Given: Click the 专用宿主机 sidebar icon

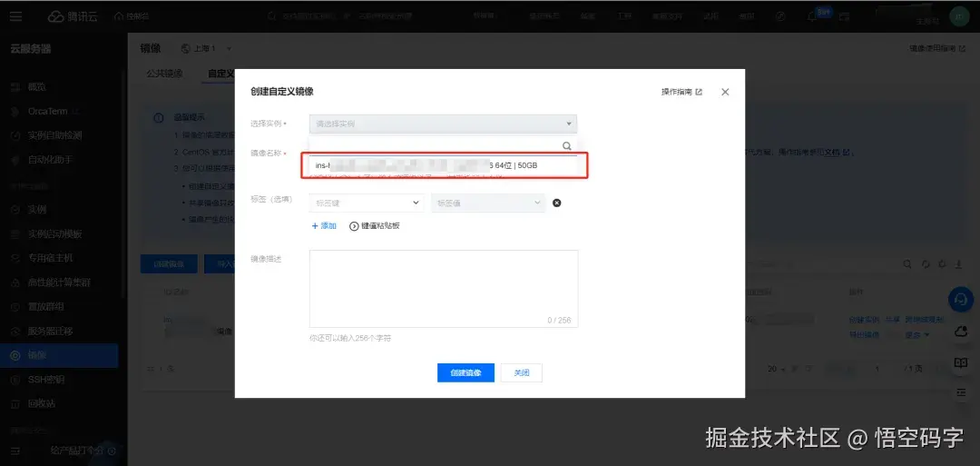Looking at the screenshot, I should [x=15, y=258].
